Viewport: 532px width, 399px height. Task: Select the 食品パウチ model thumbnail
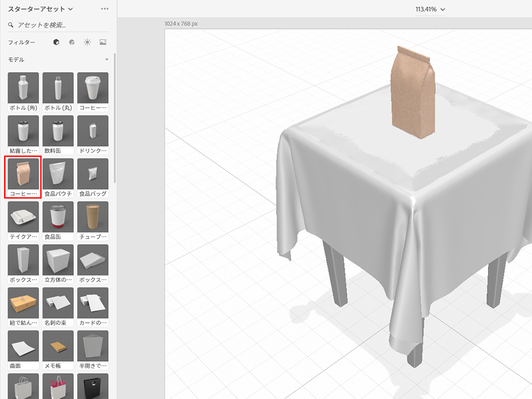58,174
